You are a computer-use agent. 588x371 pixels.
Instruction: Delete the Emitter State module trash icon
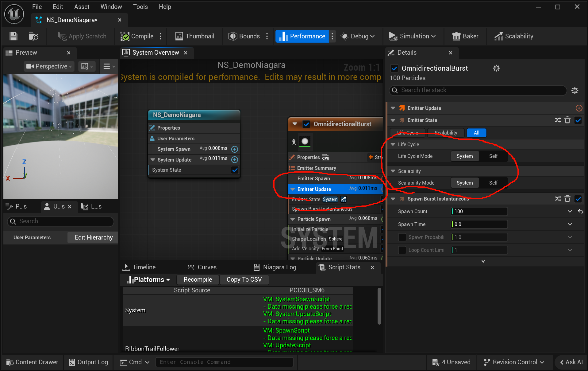click(x=567, y=120)
